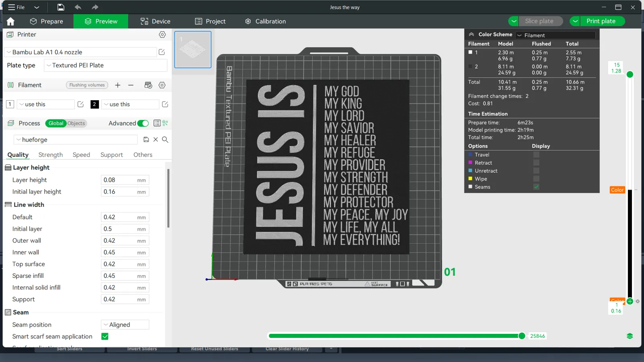Open the compare presets list icon
The image size is (644, 362).
pyautogui.click(x=157, y=123)
